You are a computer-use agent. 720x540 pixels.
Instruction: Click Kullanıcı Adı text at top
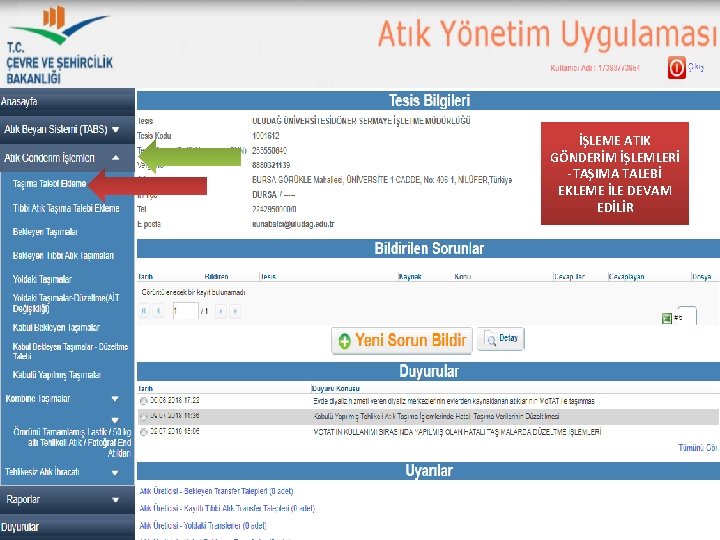[x=595, y=68]
